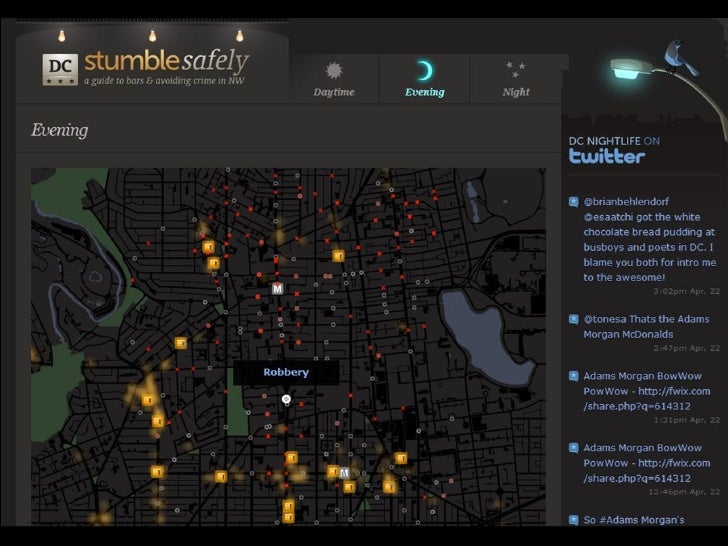The width and height of the screenshot is (728, 546).
Task: Click the 'DC NIGHTLIFE ON' heading
Action: [614, 141]
